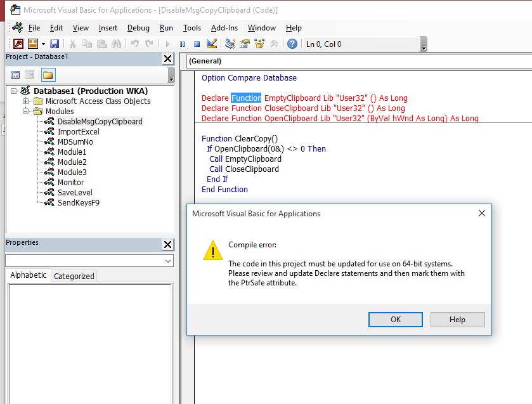Open toolbar options overflow arrow
Screen dimensions: 532x404
424,44
